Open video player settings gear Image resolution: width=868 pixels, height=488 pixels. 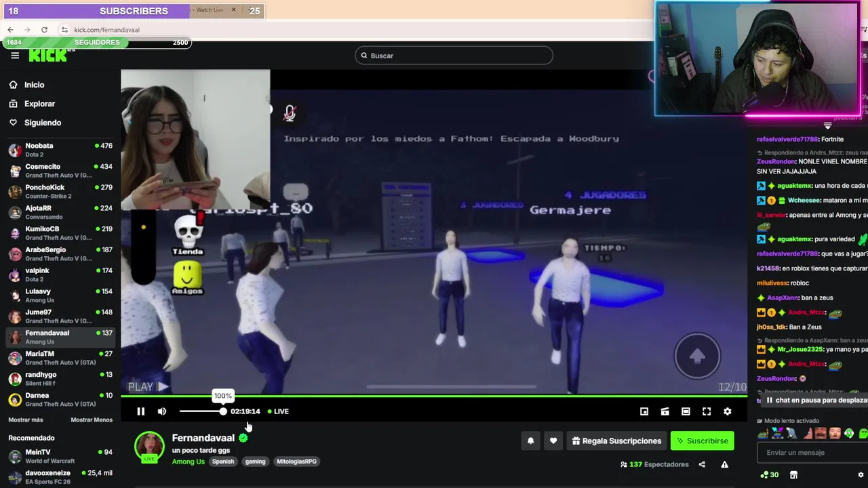click(728, 411)
